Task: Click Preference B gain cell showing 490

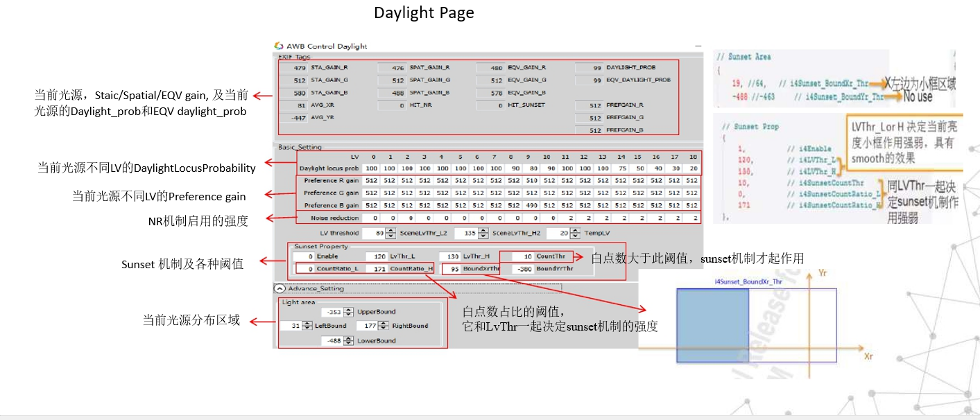Action: (530, 205)
